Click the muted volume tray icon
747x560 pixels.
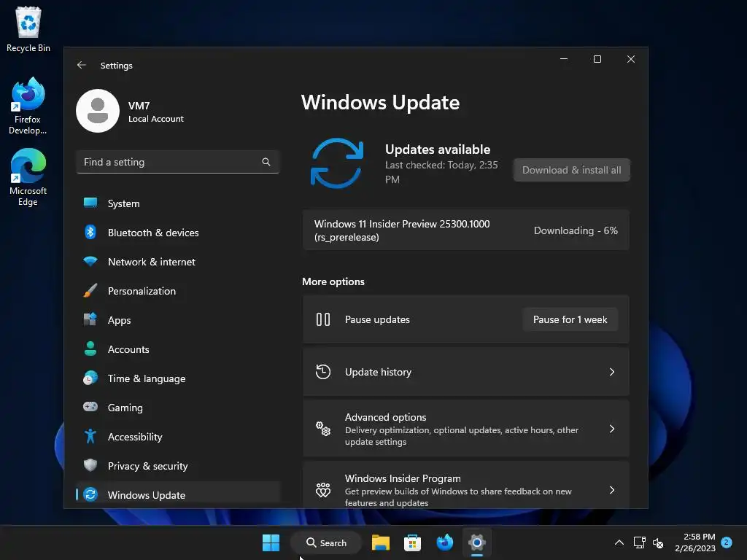[658, 542]
